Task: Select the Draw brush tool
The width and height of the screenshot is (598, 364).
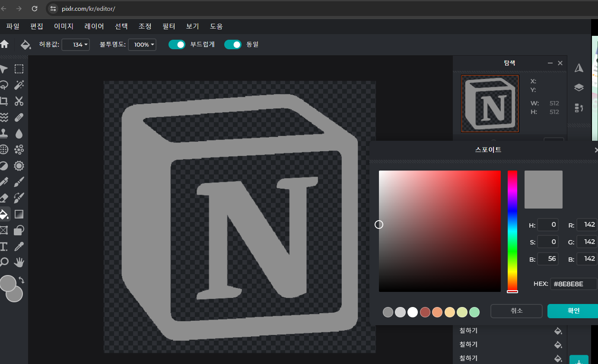Action: pos(19,182)
